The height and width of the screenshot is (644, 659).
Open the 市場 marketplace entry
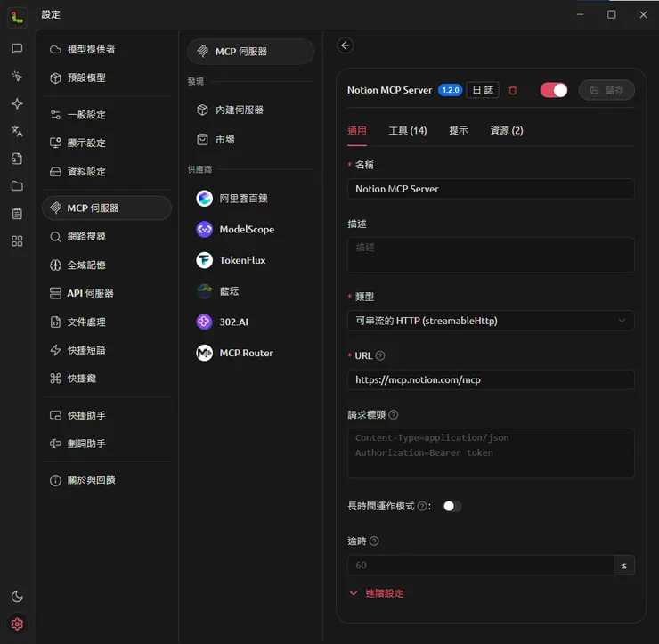click(x=251, y=140)
